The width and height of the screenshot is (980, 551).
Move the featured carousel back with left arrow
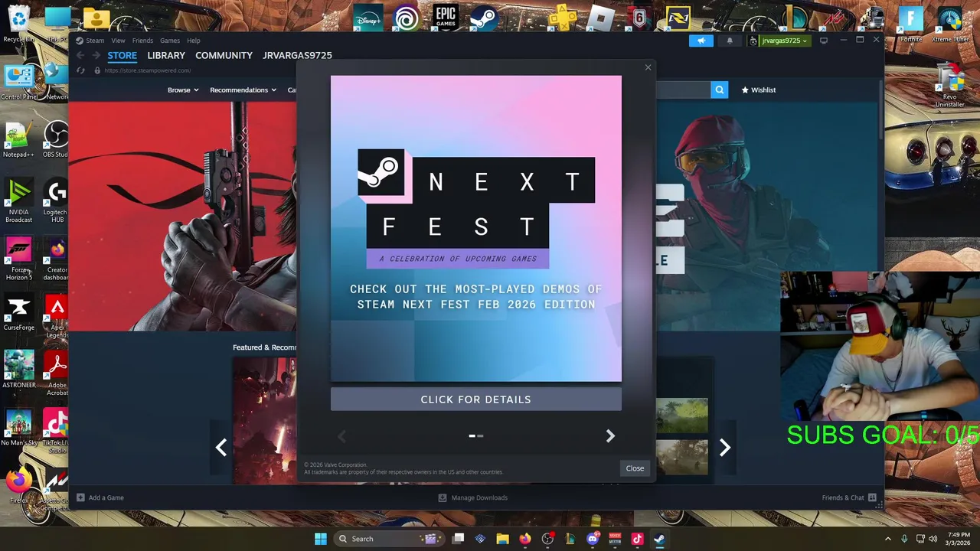(x=221, y=448)
